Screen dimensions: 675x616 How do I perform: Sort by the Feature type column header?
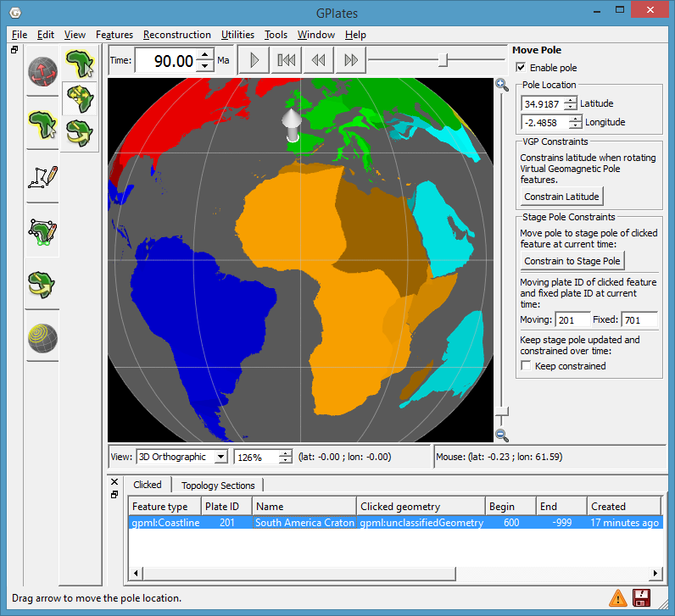coord(165,507)
